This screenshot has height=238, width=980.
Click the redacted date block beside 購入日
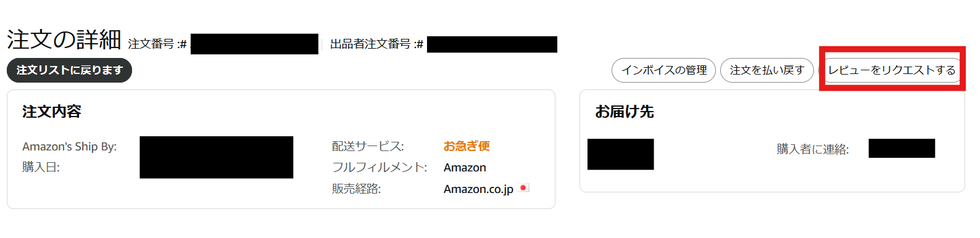(216, 157)
